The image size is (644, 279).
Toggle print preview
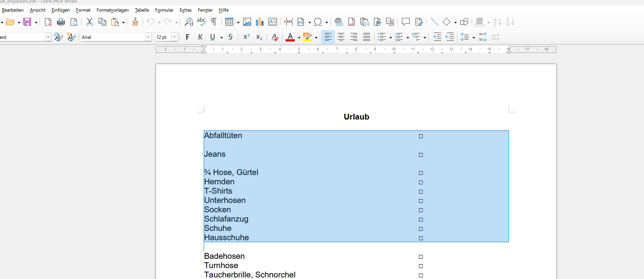74,22
